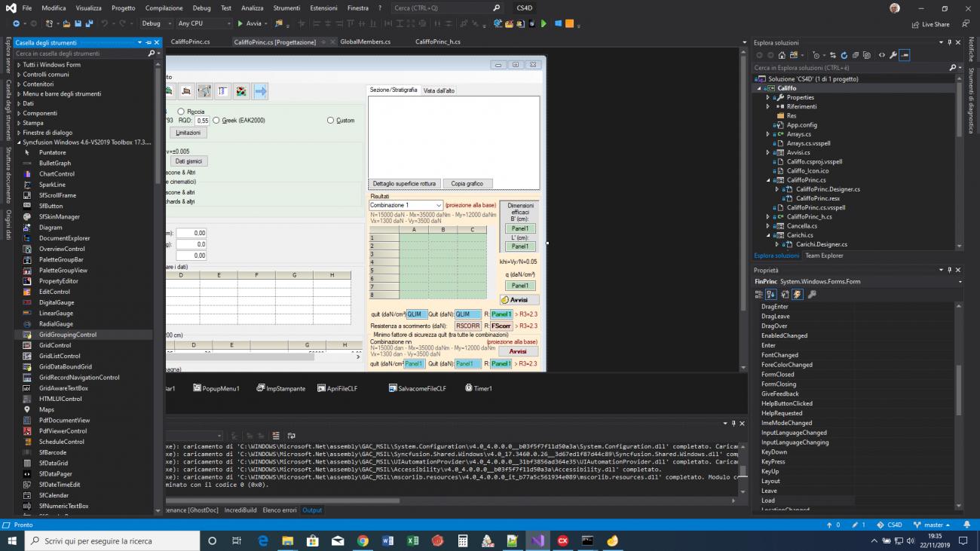Click the PopupMenu1 component in tray
980x551 pixels.
[216, 388]
